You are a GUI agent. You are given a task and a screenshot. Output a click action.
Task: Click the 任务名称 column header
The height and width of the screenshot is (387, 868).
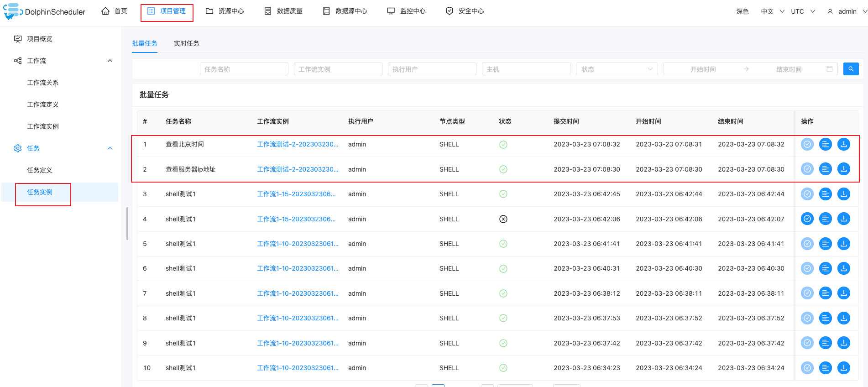(178, 121)
